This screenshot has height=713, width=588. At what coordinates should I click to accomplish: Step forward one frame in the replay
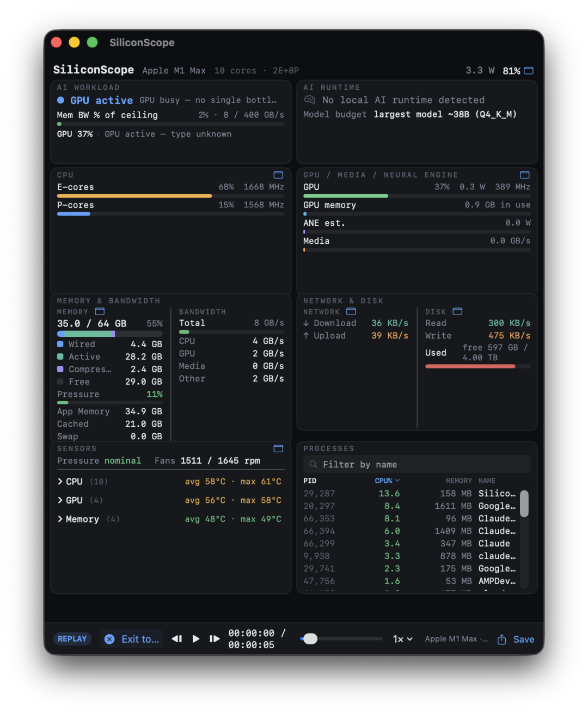click(x=215, y=639)
